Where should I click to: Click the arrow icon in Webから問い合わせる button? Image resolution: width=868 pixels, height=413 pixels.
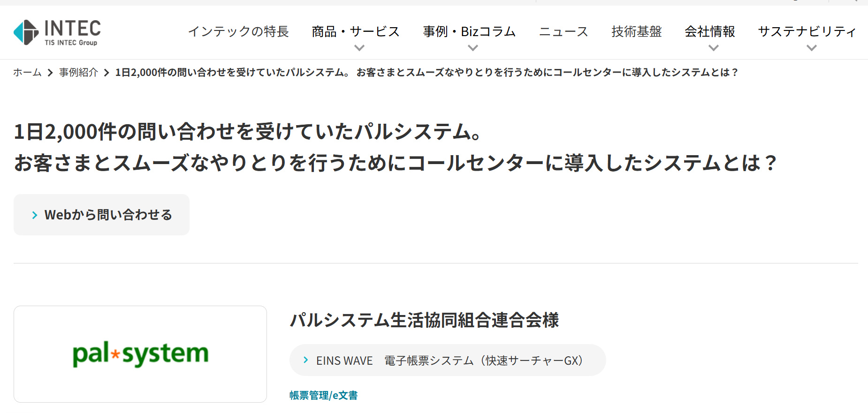35,215
